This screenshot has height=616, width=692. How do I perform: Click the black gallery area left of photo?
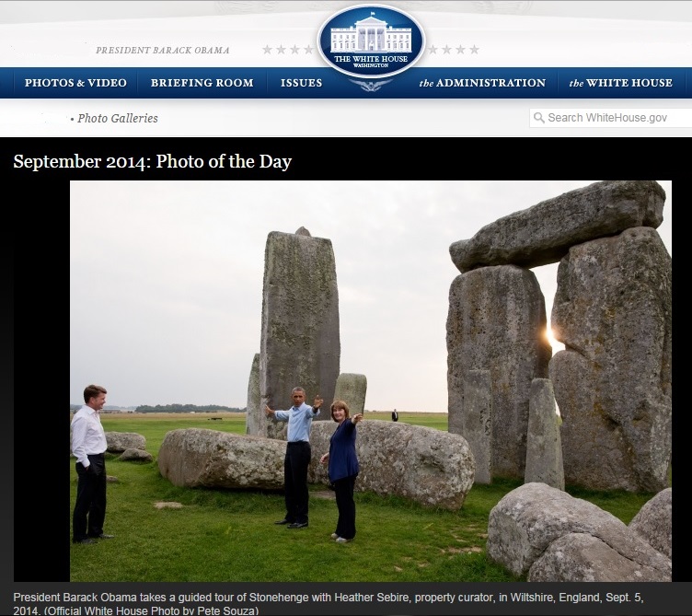41,381
